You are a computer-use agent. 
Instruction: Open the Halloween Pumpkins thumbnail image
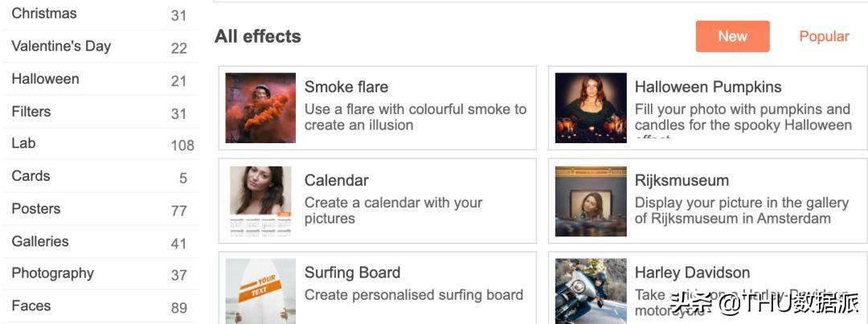[x=591, y=108]
